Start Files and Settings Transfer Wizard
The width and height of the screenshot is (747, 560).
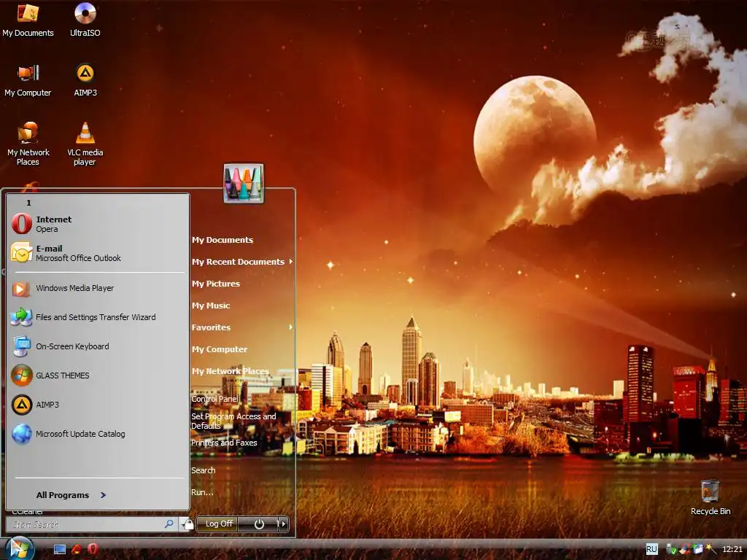[x=98, y=317]
